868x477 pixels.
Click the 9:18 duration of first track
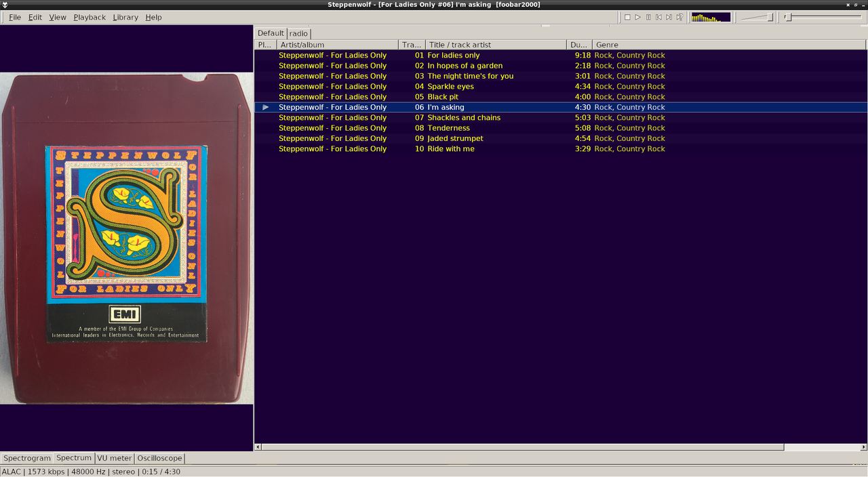tap(583, 56)
